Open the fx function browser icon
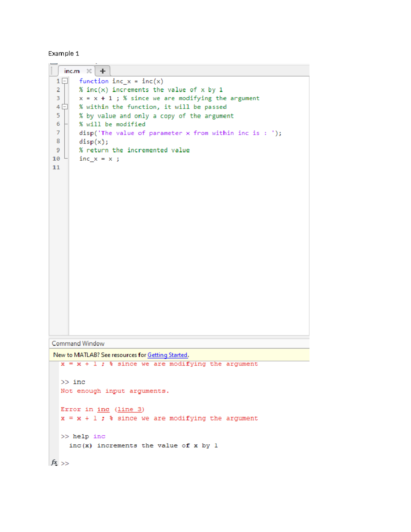 54,462
